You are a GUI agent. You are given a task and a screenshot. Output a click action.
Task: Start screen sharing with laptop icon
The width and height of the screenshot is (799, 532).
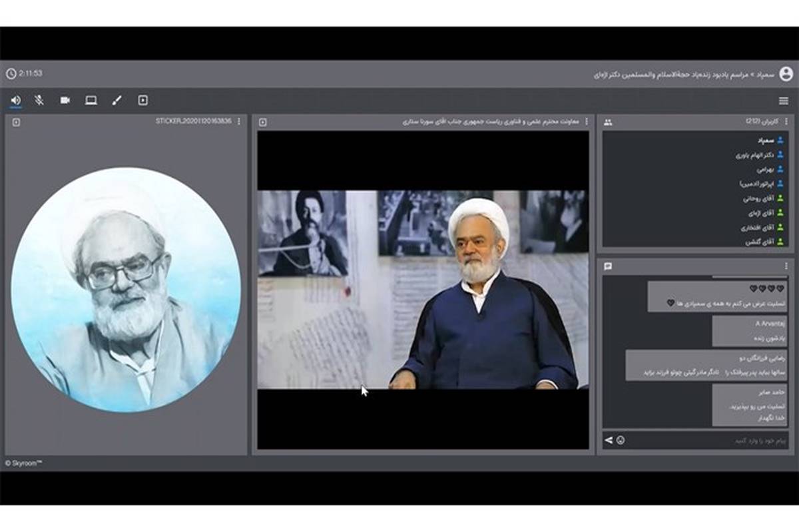click(91, 101)
